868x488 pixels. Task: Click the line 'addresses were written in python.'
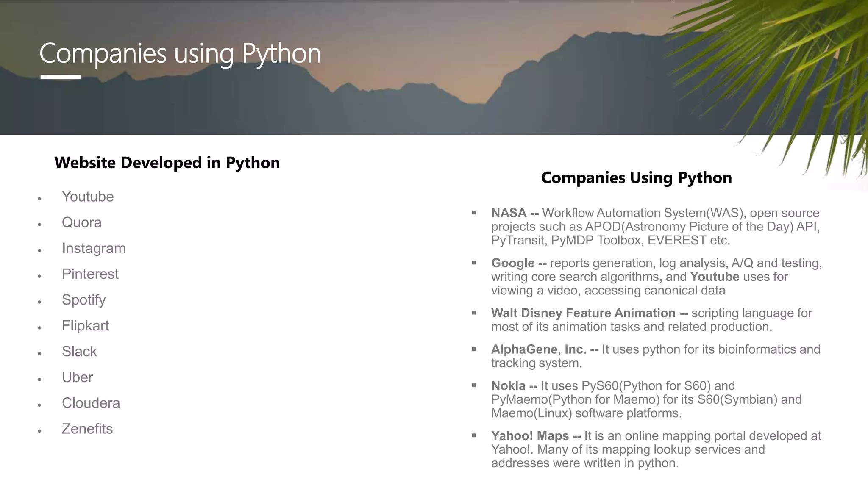point(585,463)
